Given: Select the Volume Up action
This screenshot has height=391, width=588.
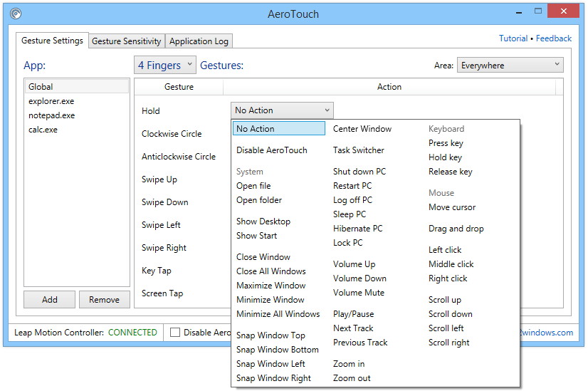Looking at the screenshot, I should click(354, 264).
